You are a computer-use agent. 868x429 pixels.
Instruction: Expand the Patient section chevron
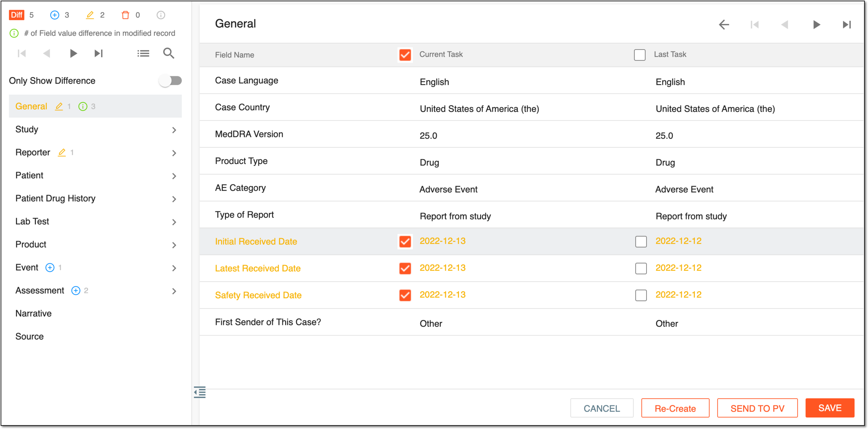174,176
